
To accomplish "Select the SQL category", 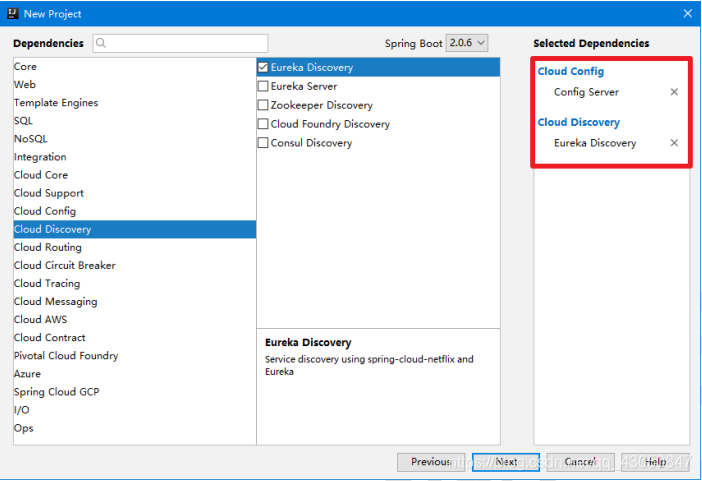I will pyautogui.click(x=135, y=120).
